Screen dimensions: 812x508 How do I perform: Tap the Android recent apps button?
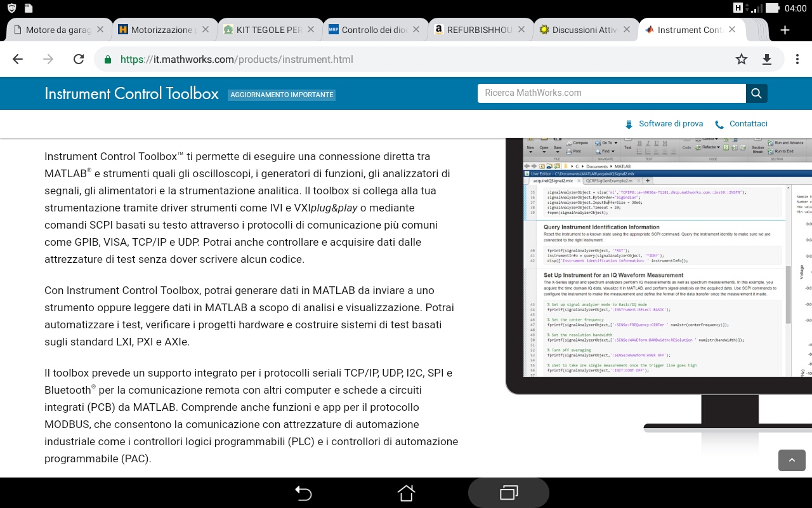(509, 493)
